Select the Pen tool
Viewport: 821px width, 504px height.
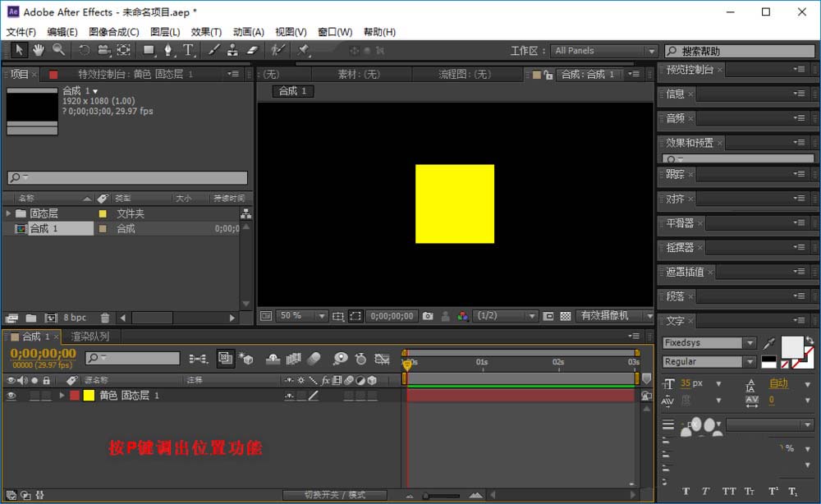click(x=168, y=50)
